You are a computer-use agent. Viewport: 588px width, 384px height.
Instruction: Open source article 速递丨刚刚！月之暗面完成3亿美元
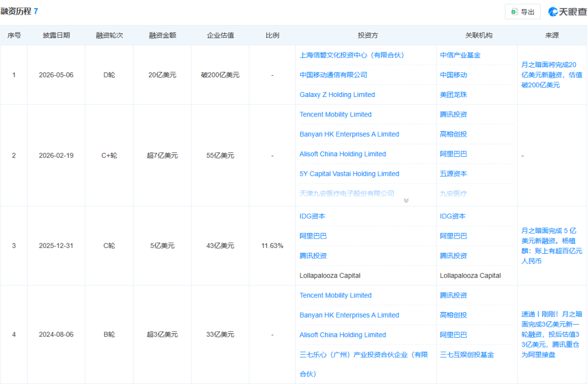[x=550, y=334]
